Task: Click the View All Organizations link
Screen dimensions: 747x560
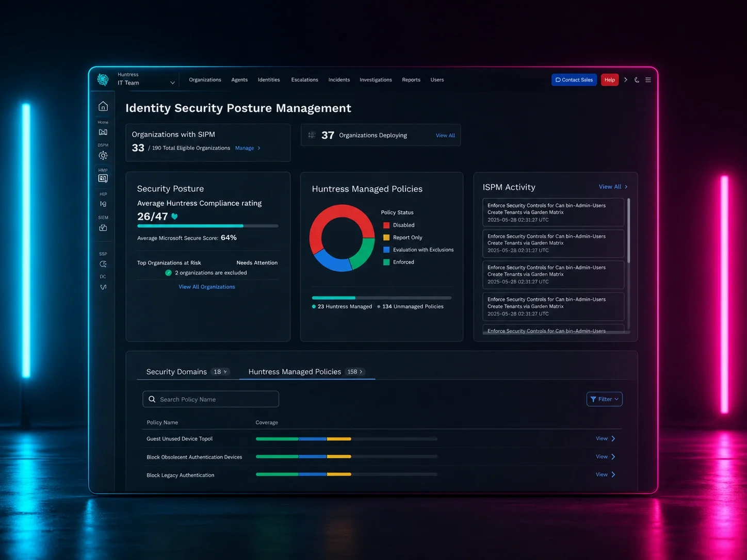Action: (x=207, y=287)
